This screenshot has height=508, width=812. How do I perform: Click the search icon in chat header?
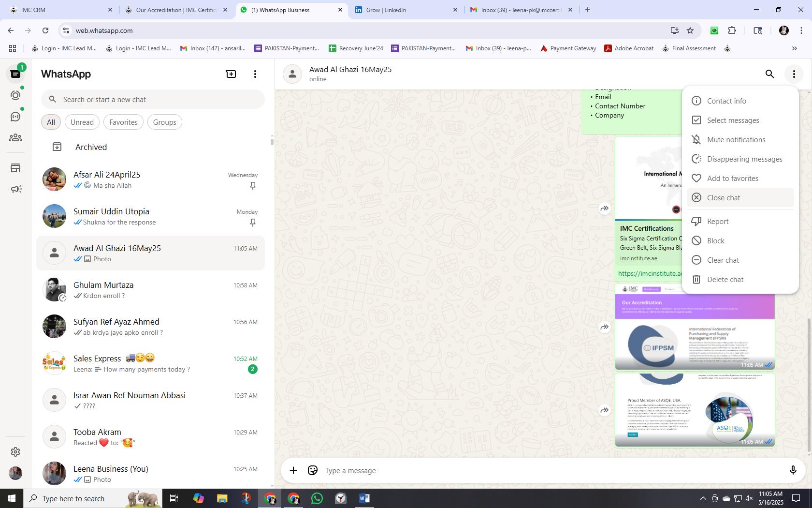pyautogui.click(x=769, y=74)
